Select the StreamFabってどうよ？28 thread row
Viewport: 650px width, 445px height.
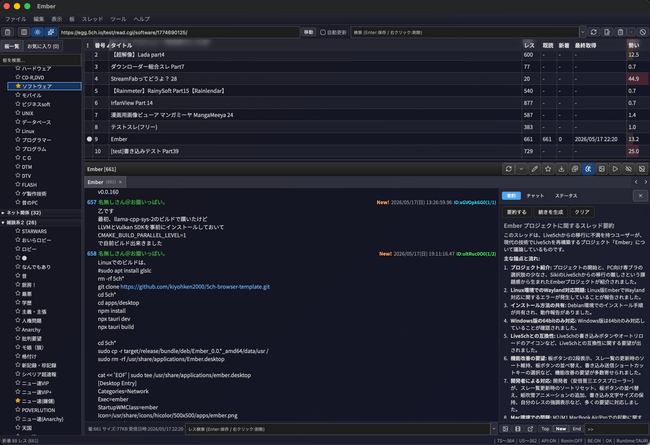coord(367,79)
